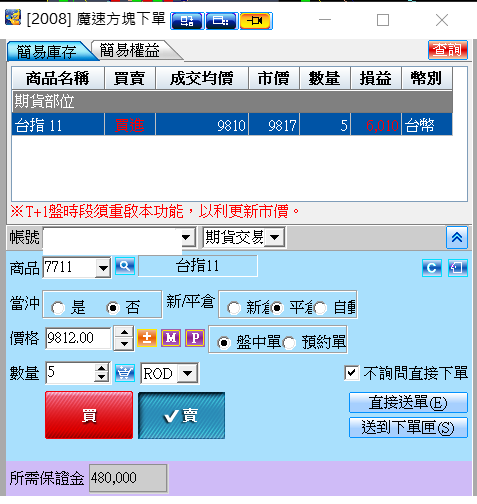Image resolution: width=477 pixels, height=504 pixels.
Task: Click the purple P price icon
Action: click(195, 338)
